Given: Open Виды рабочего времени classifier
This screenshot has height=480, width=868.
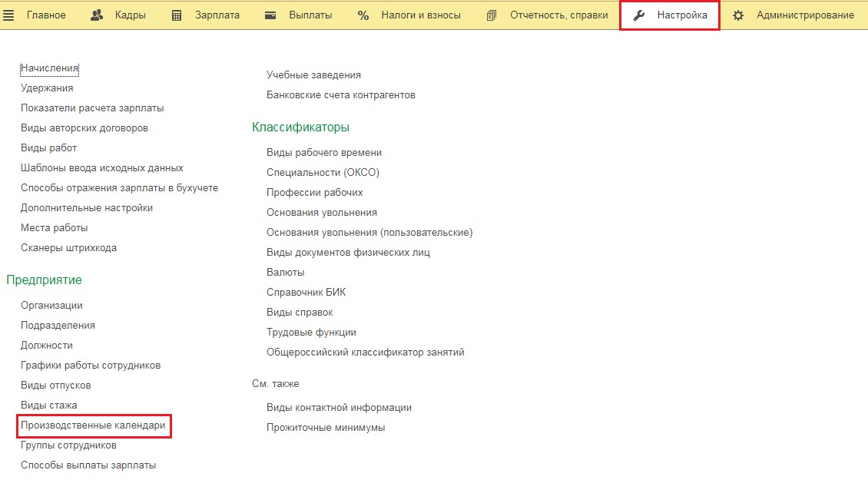Looking at the screenshot, I should click(x=324, y=153).
